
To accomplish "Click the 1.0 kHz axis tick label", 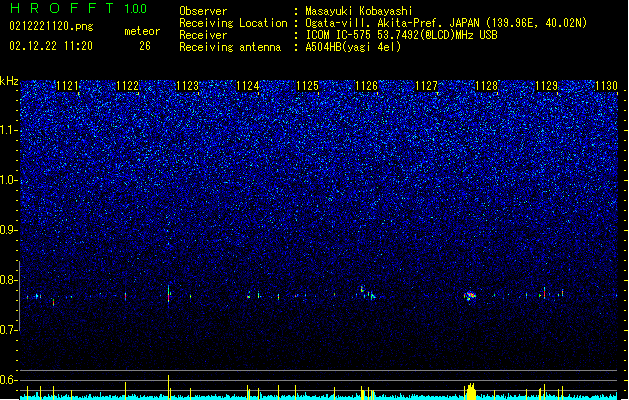I will (x=9, y=181).
